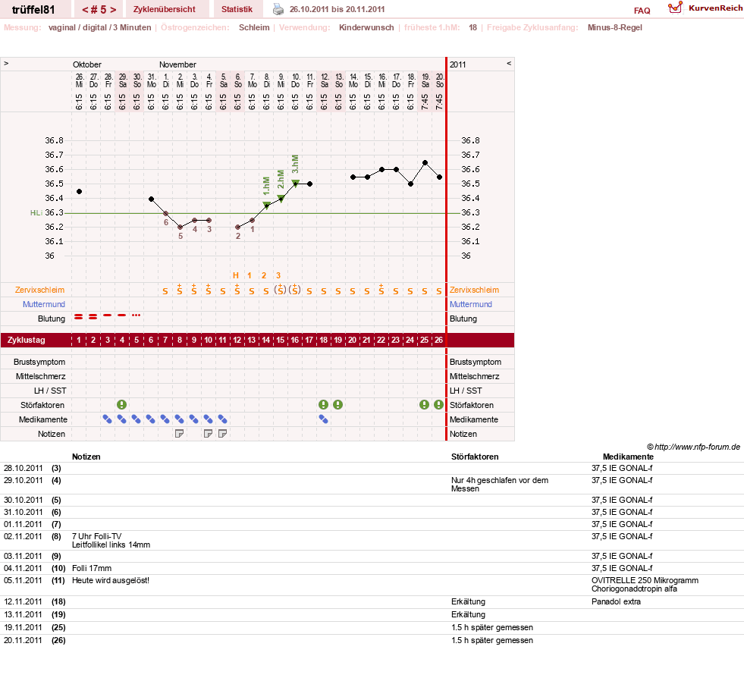Click the Muttermund label on the left
This screenshot has width=744, height=700.
(44, 304)
